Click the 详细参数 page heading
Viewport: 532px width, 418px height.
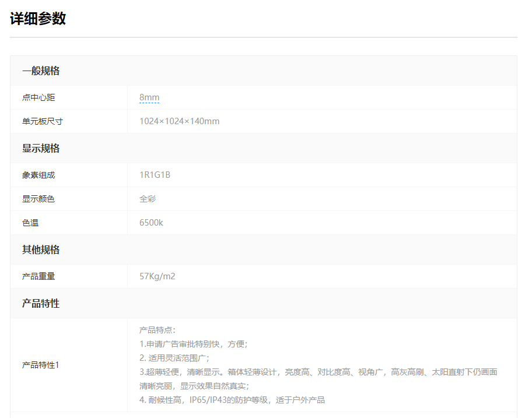point(38,19)
